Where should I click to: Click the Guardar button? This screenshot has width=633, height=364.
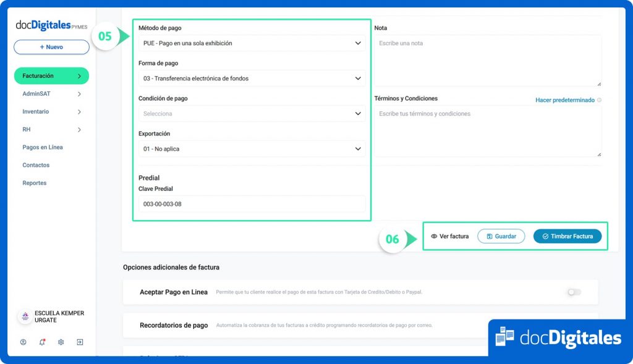click(501, 237)
